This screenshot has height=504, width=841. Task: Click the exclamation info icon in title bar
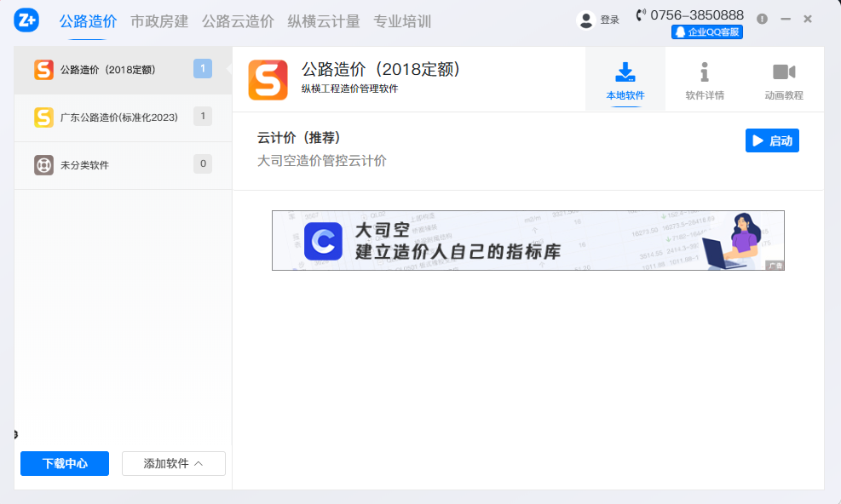coord(762,20)
